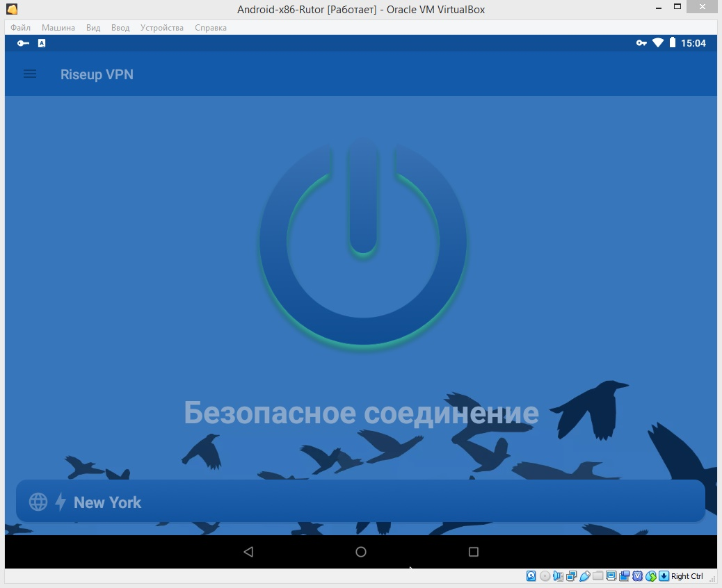Open the Файл menu
722x588 pixels.
click(x=20, y=28)
